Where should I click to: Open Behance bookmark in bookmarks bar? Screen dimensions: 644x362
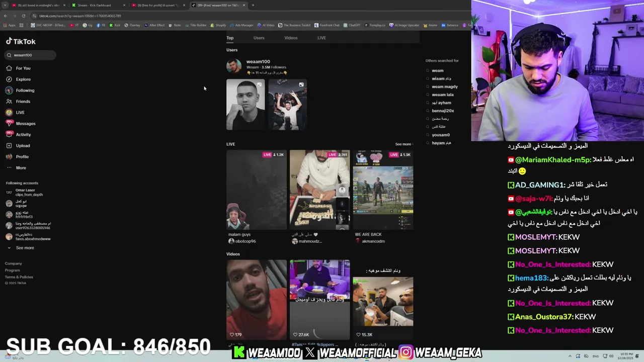pos(450,25)
